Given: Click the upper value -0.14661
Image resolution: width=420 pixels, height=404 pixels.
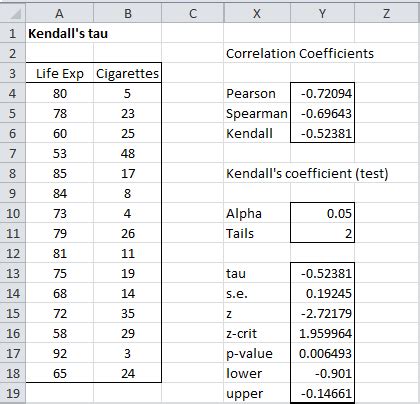Looking at the screenshot, I should [x=322, y=393].
